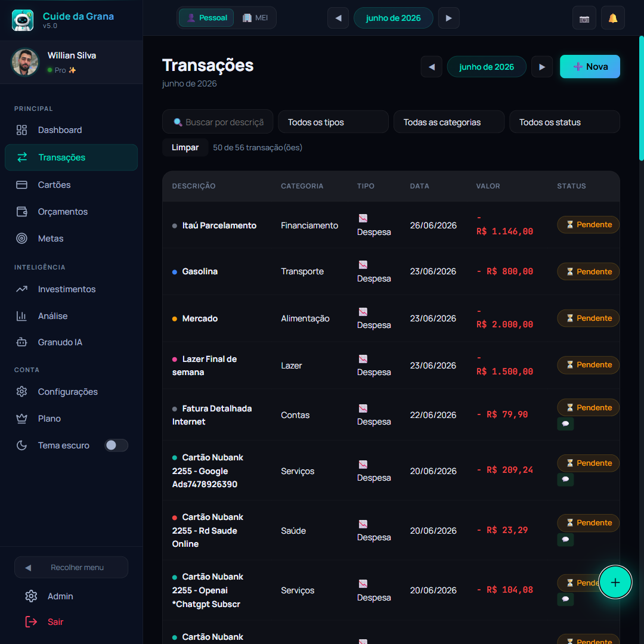Open the camera capture icon in top bar
The height and width of the screenshot is (644, 644).
(584, 18)
